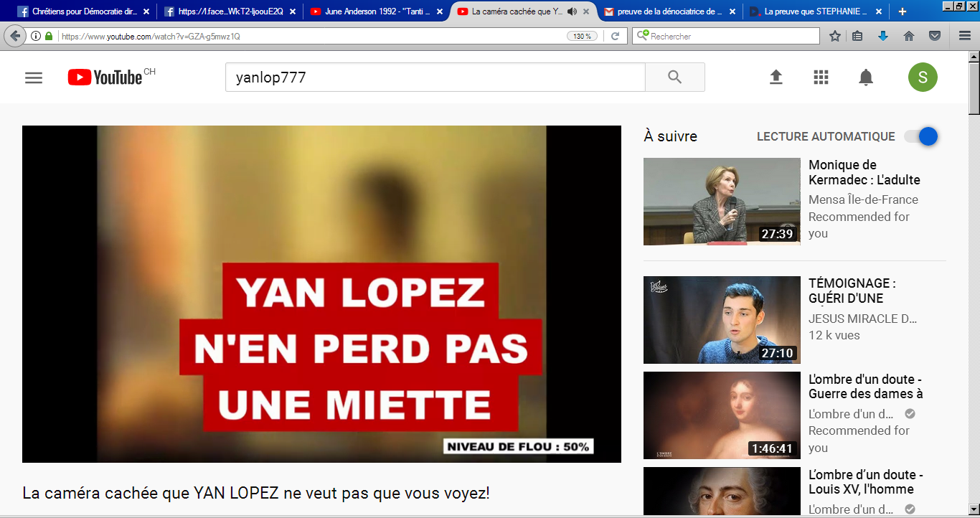The height and width of the screenshot is (518, 980).
Task: Open the site information icon
Action: pos(36,36)
